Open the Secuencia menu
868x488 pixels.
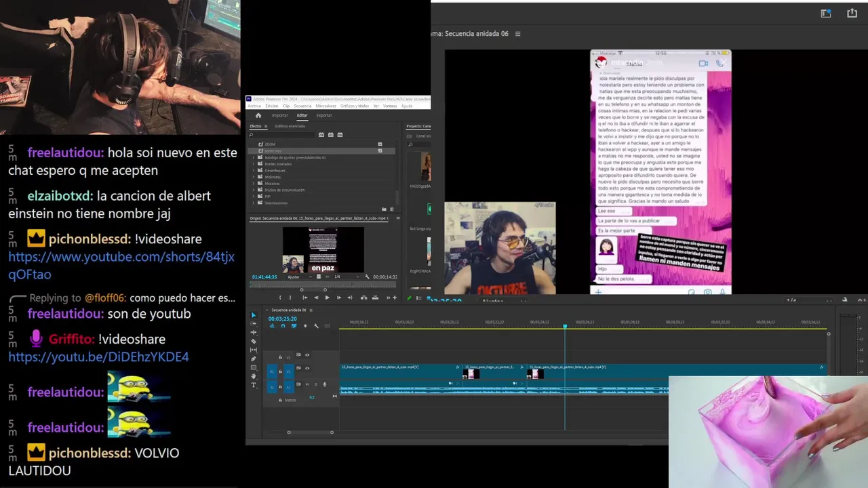click(302, 106)
